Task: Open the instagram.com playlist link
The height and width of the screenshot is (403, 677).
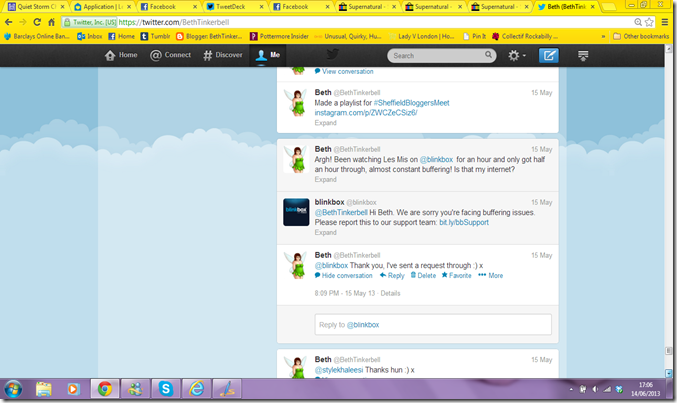Action: click(x=366, y=113)
